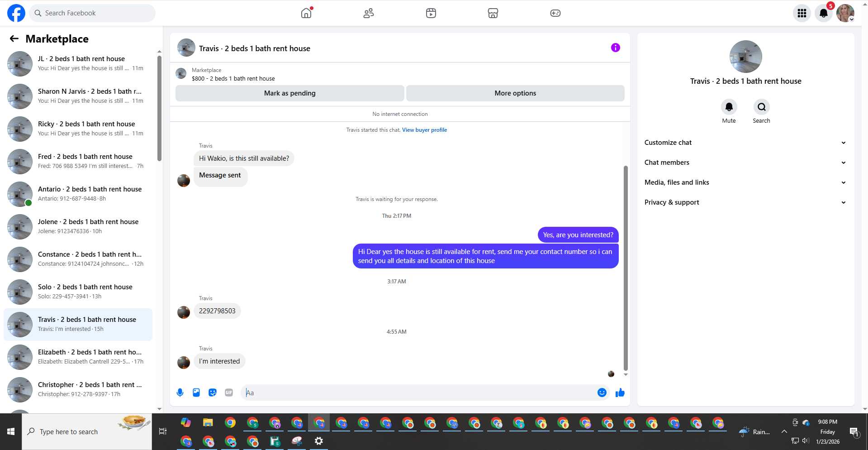Open Constance conversation in list

point(78,259)
